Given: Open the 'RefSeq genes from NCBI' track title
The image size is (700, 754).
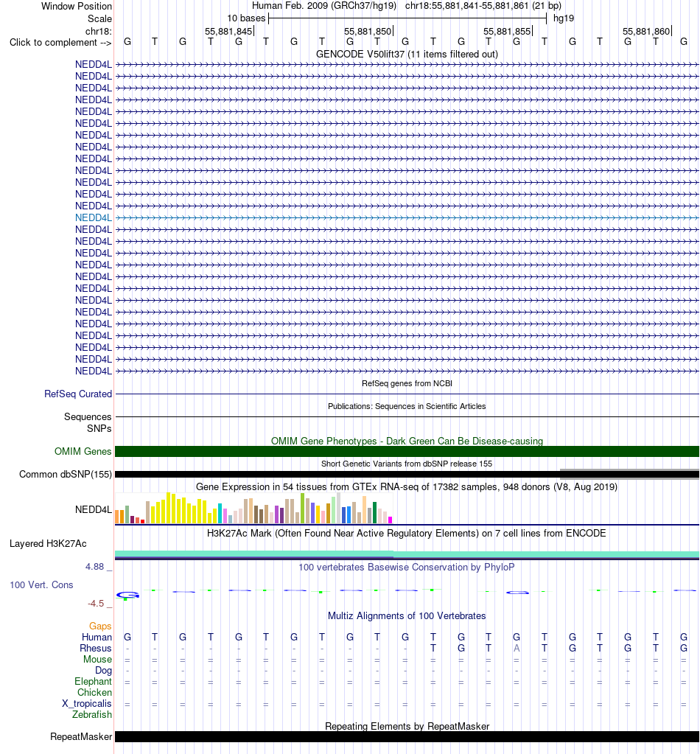Looking at the screenshot, I should coord(407,383).
